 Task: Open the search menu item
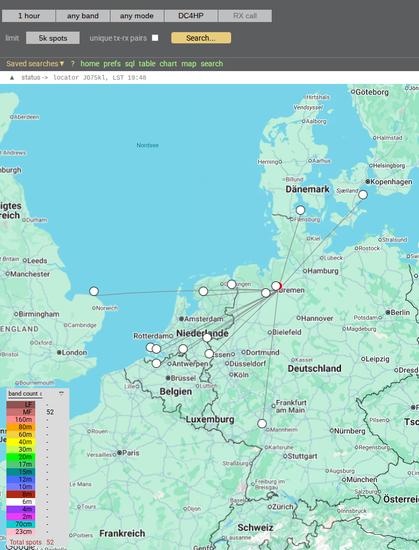tap(212, 64)
